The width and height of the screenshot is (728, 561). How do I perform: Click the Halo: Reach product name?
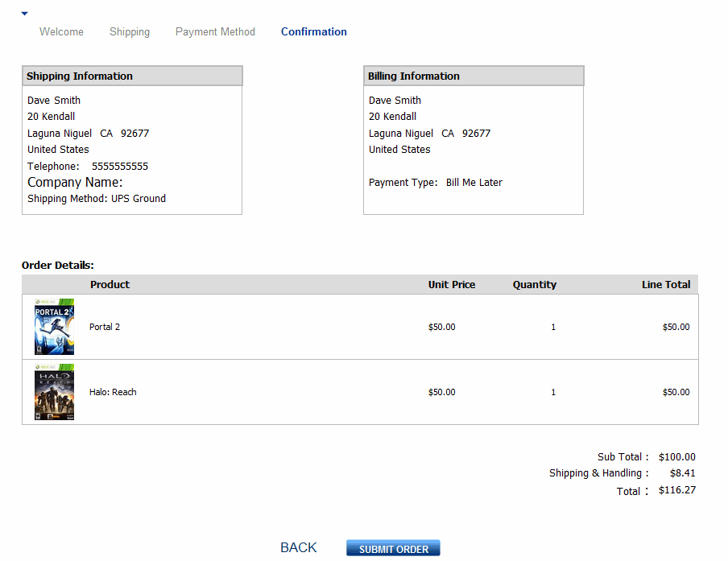click(x=113, y=392)
